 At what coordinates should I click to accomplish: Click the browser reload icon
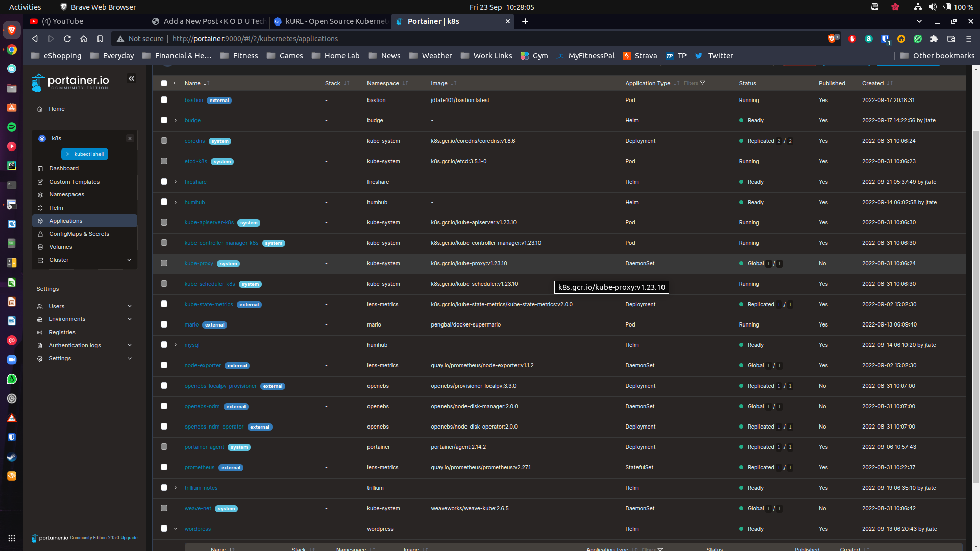[67, 39]
